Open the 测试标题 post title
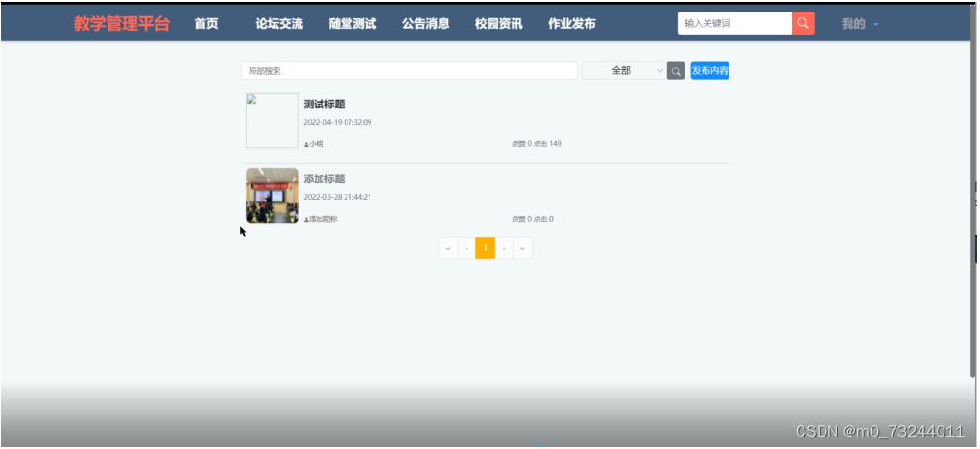The image size is (980, 449). click(324, 105)
